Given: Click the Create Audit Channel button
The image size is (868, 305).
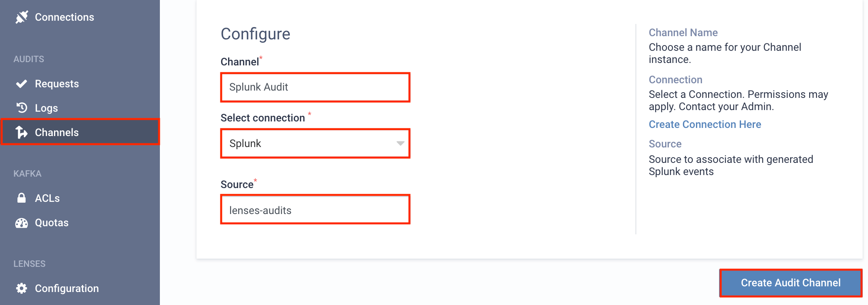Looking at the screenshot, I should [790, 283].
